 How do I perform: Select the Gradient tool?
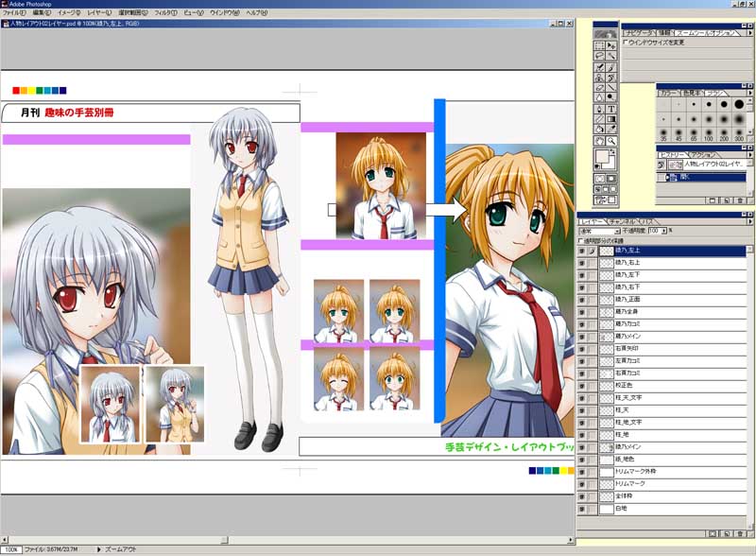point(611,119)
